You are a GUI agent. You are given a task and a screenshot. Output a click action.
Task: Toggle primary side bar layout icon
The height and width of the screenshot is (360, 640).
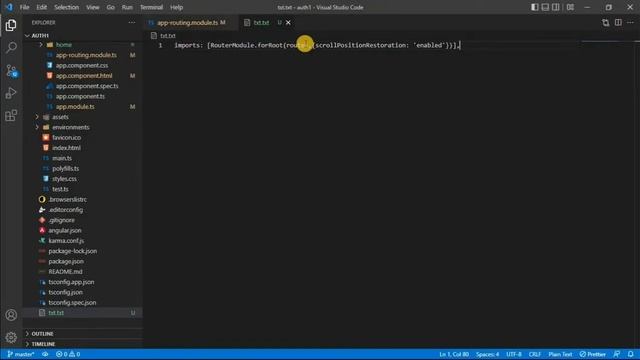[534, 7]
